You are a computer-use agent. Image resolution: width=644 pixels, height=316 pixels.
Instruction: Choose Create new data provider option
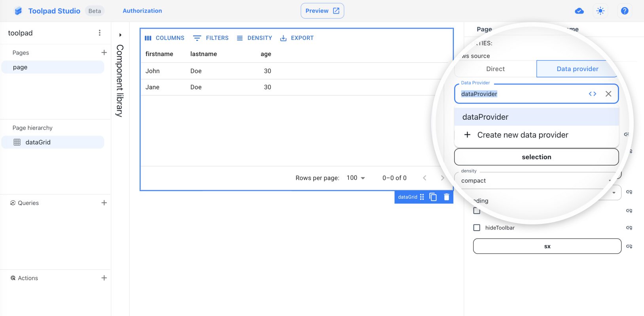(x=522, y=135)
